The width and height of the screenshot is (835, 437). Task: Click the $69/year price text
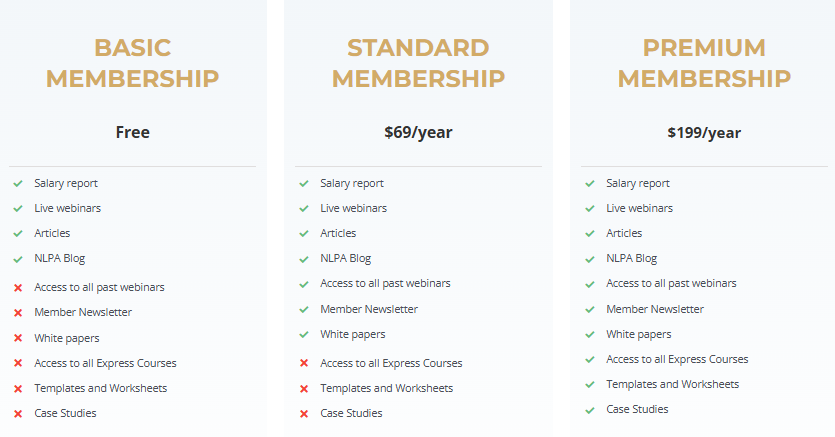[x=418, y=132]
